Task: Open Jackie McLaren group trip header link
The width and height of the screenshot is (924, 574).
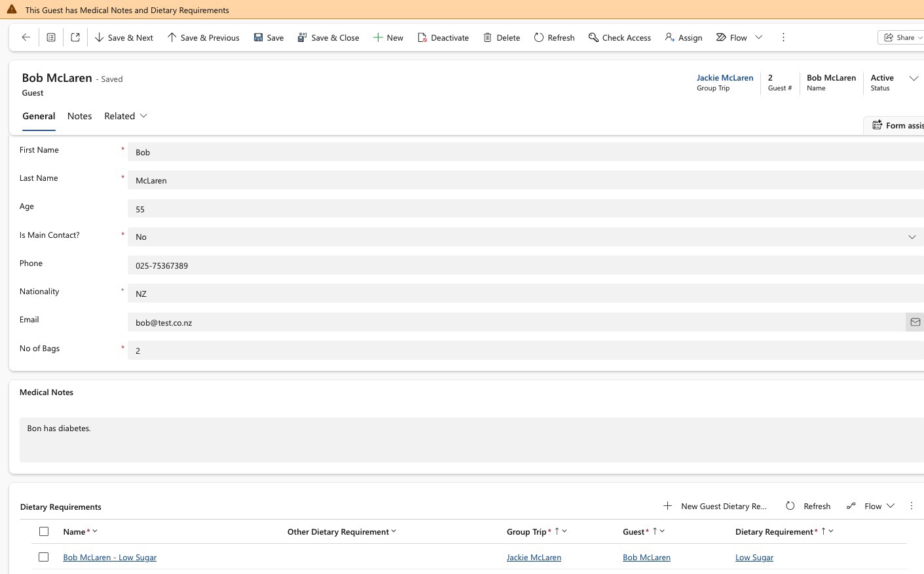Action: 725,77
